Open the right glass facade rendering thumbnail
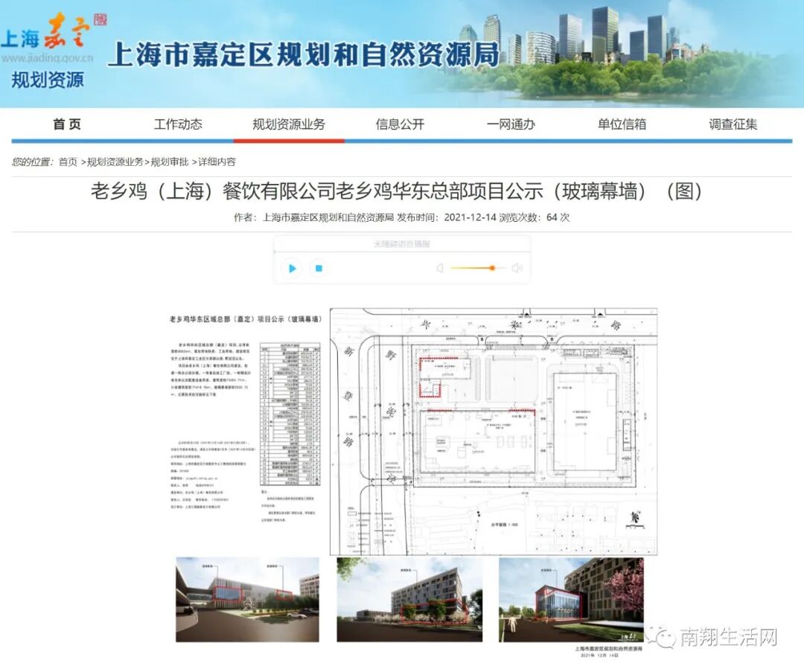Viewport: 804px width, 672px height. pyautogui.click(x=571, y=600)
